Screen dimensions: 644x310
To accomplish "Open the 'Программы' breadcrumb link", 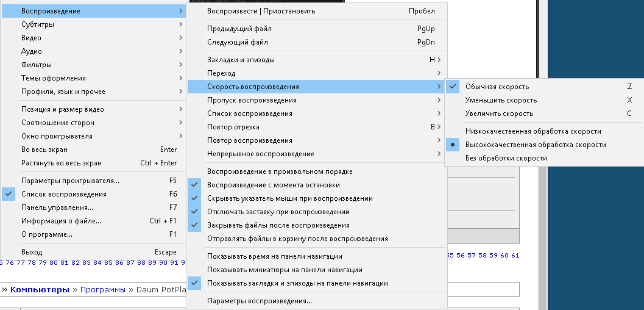I will 103,289.
